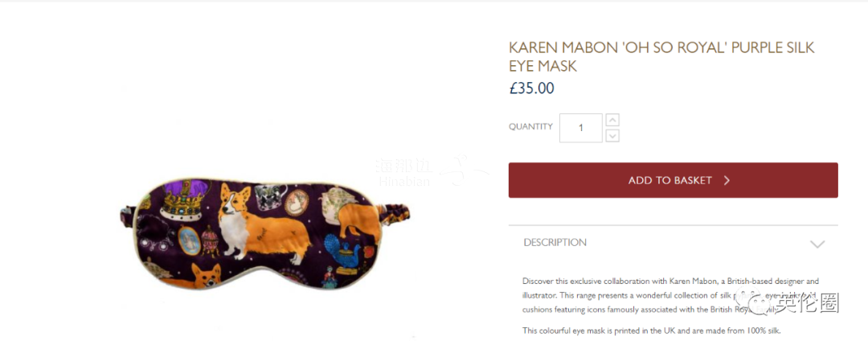Click the Description section header

pos(674,242)
